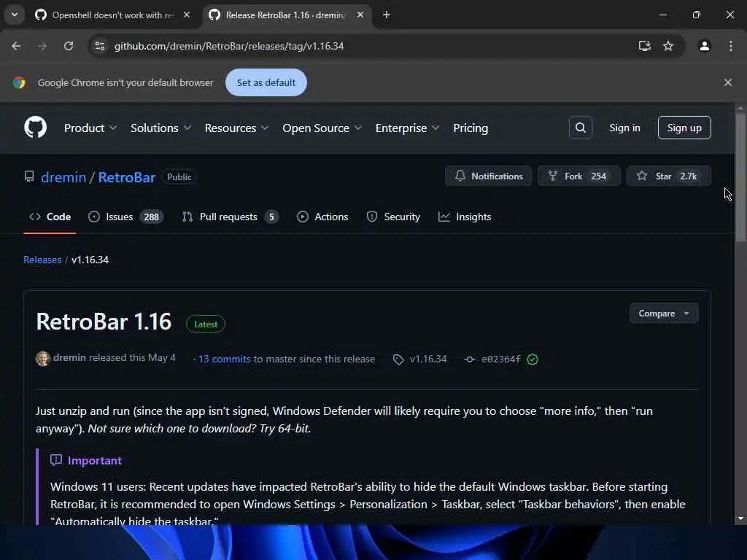Bookmark this page with star icon
The image size is (747, 560).
pos(668,46)
